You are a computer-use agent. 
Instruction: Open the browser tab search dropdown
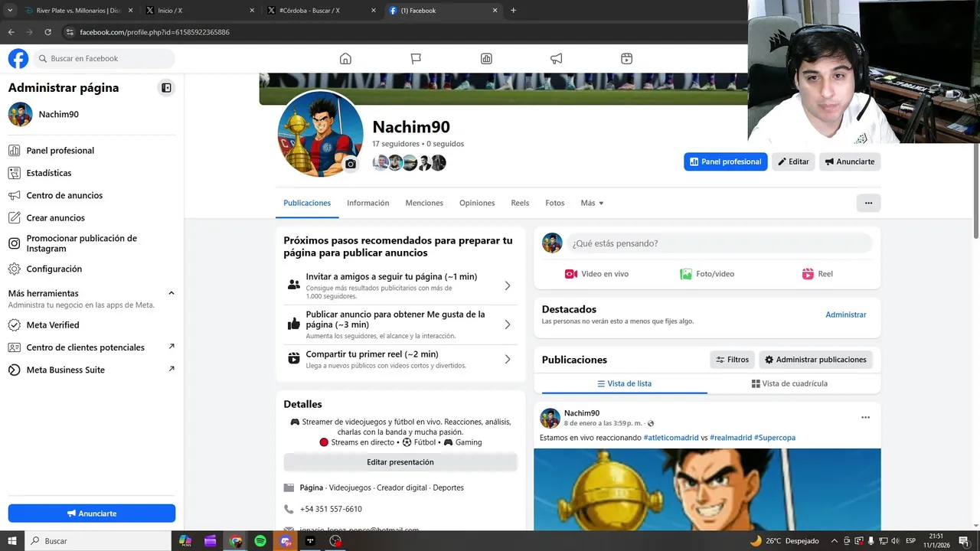[x=10, y=11]
